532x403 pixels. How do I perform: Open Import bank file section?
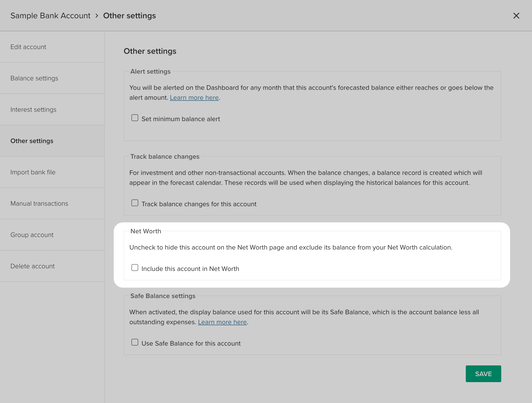click(x=33, y=172)
